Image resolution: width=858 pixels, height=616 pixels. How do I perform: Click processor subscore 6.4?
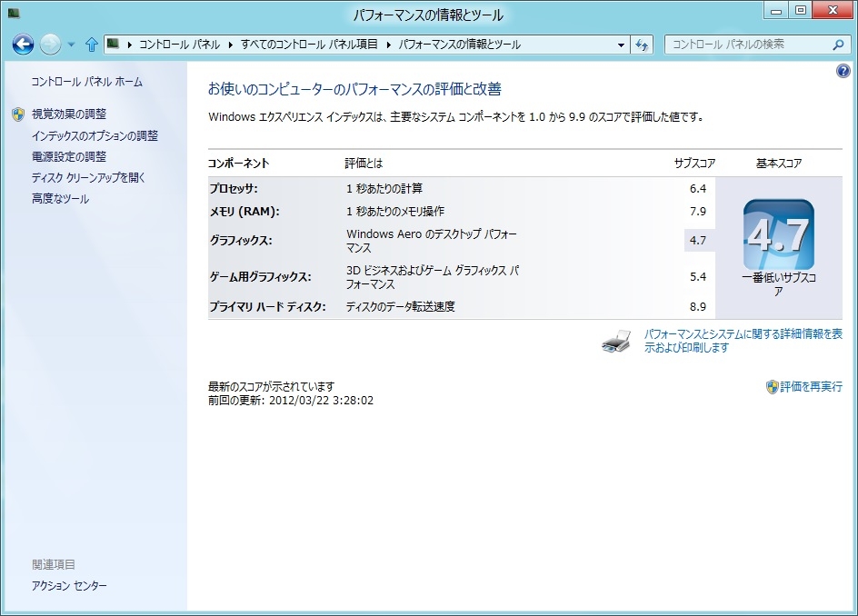click(x=698, y=189)
